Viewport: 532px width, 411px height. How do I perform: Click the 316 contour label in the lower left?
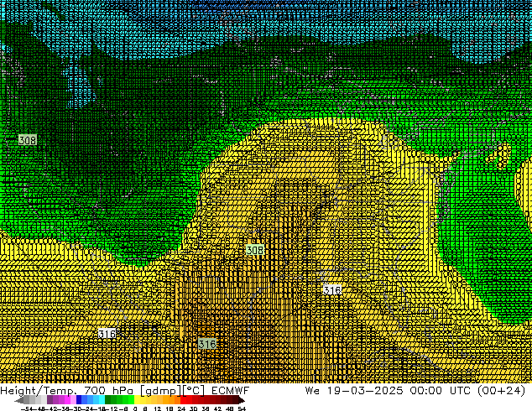coord(107,334)
